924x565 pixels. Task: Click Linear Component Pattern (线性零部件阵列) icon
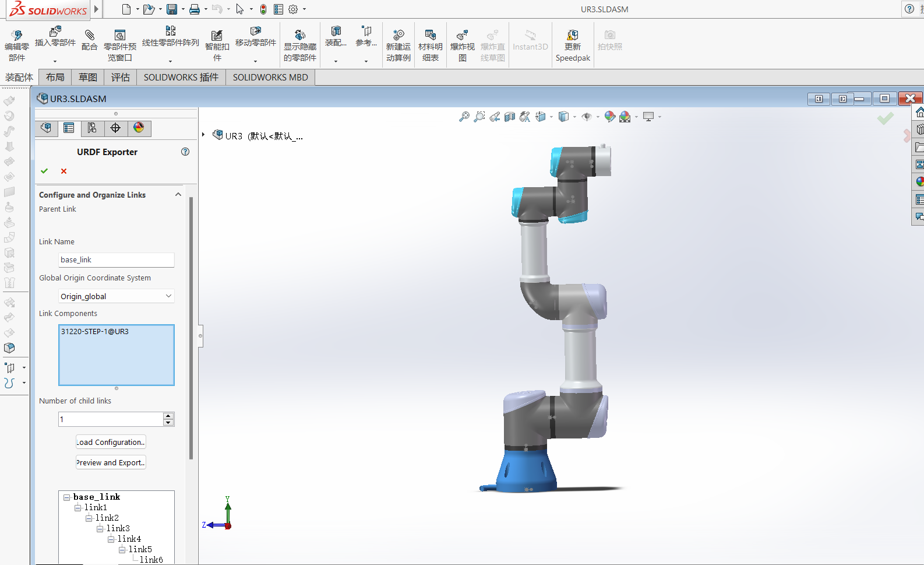[171, 31]
